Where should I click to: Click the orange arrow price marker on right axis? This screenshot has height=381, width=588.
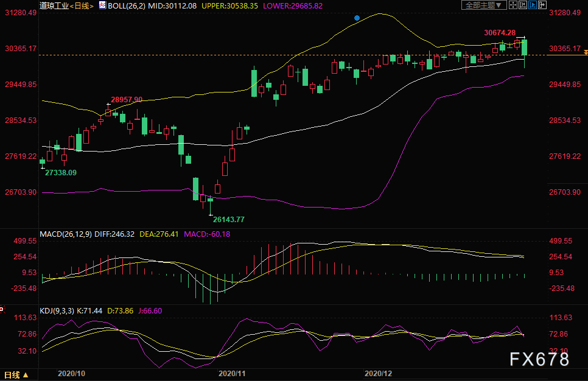pos(586,53)
